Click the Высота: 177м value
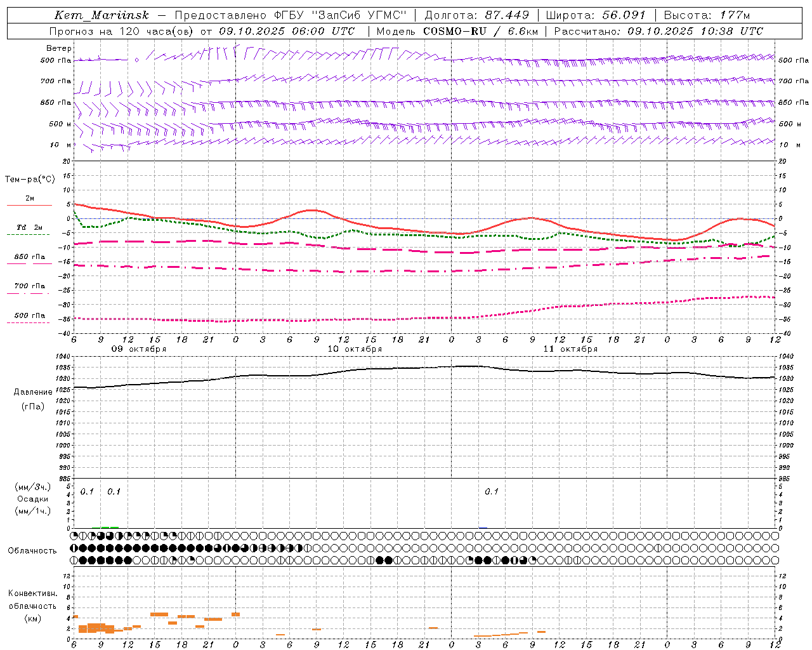The height and width of the screenshot is (650, 812). click(x=707, y=15)
